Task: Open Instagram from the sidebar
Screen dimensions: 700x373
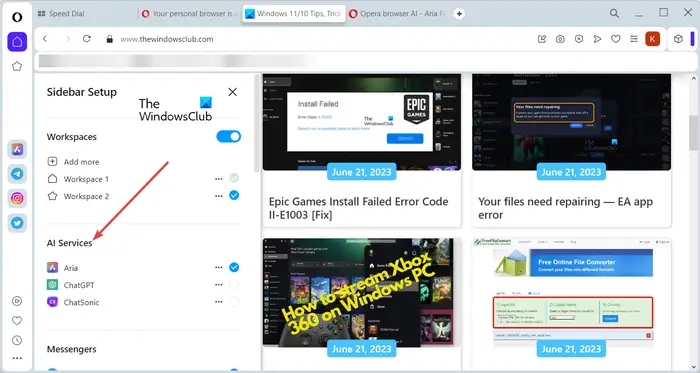Action: click(x=17, y=198)
